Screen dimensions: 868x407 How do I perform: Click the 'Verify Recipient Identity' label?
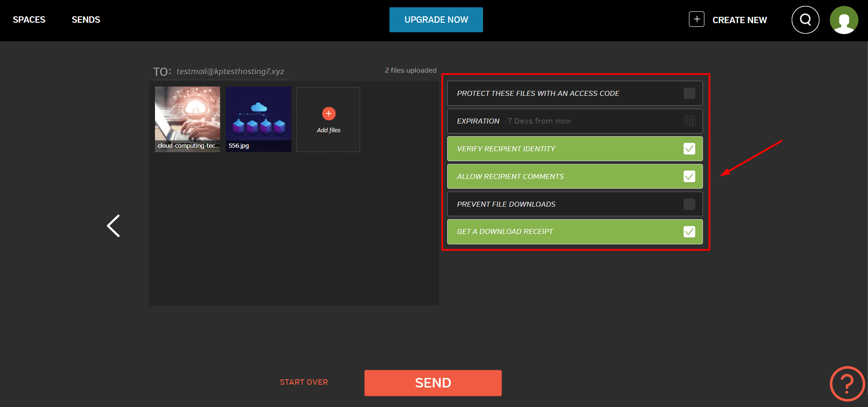coord(506,149)
